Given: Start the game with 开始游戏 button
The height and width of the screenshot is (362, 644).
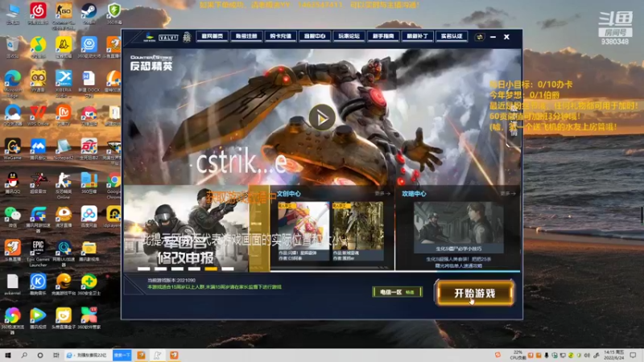Looking at the screenshot, I should coord(475,293).
